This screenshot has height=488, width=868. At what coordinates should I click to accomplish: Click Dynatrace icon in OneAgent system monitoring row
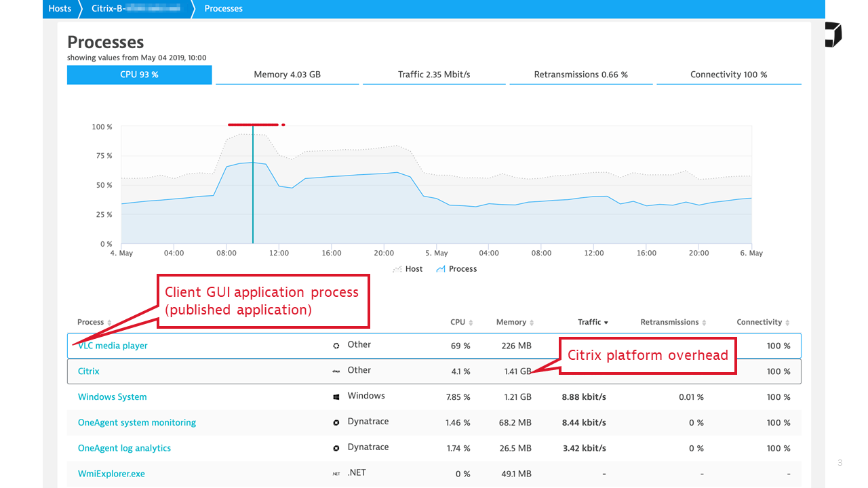tap(336, 423)
